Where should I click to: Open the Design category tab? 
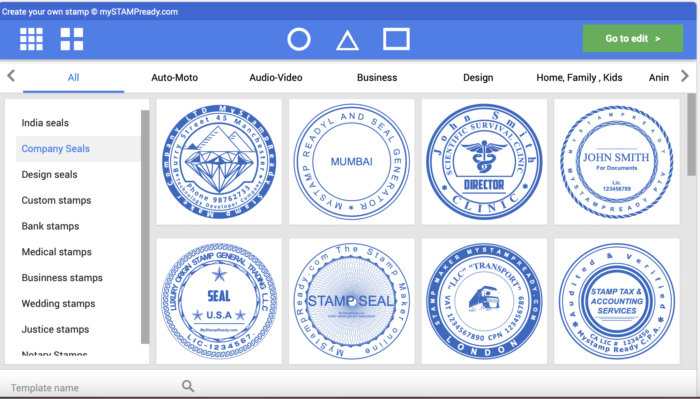[x=478, y=78]
